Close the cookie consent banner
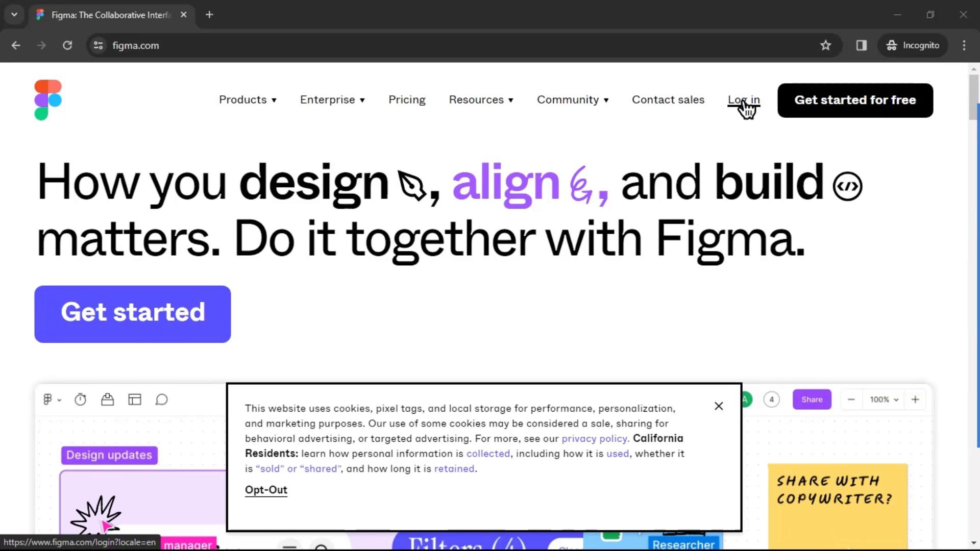This screenshot has width=980, height=551. click(719, 406)
